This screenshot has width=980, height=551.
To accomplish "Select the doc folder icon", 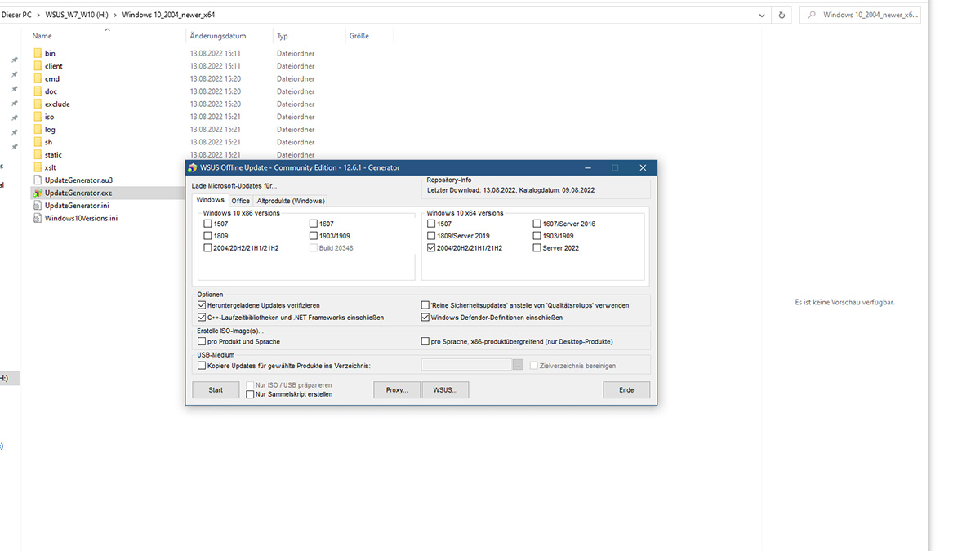I will [38, 91].
